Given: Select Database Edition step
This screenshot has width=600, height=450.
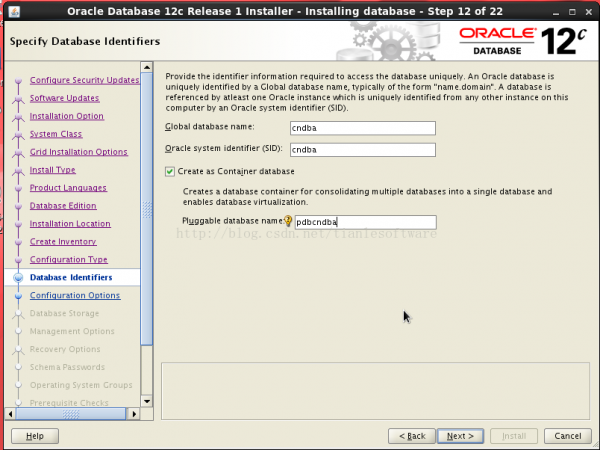Looking at the screenshot, I should [x=63, y=206].
